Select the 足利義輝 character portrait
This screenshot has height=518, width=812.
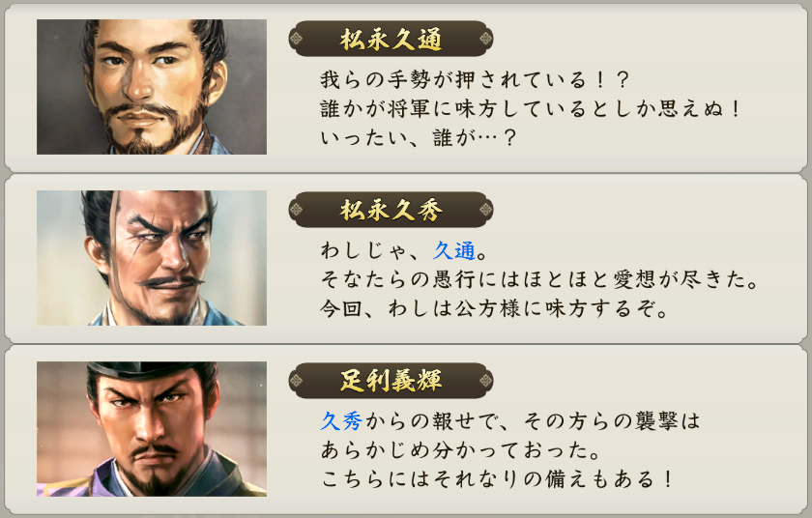coord(152,428)
